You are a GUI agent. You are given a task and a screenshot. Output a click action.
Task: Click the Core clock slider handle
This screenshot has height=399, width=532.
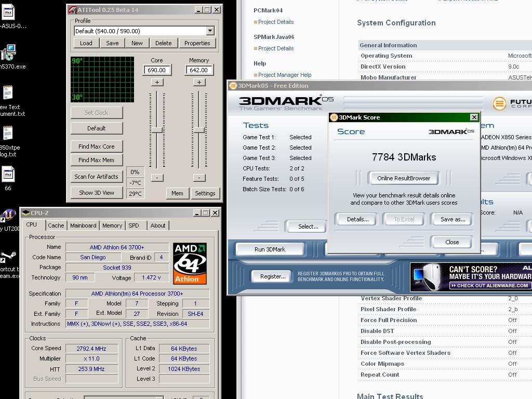[157, 130]
